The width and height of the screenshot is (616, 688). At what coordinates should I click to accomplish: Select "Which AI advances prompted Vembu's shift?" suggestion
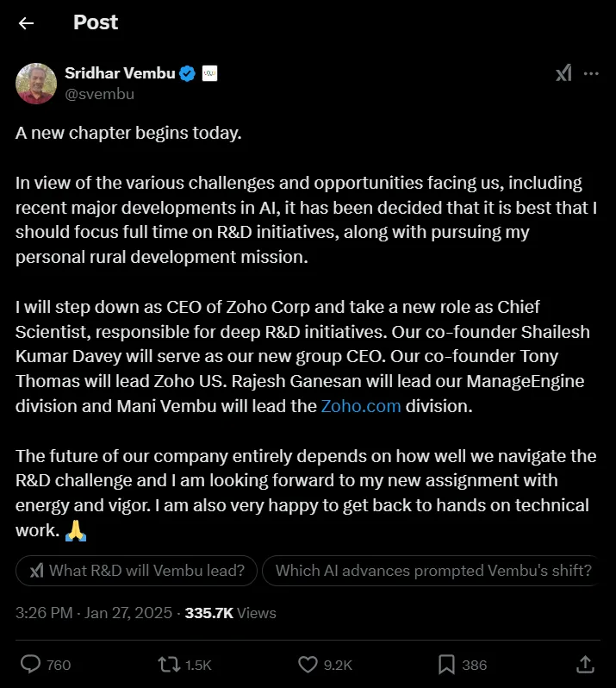(x=432, y=571)
